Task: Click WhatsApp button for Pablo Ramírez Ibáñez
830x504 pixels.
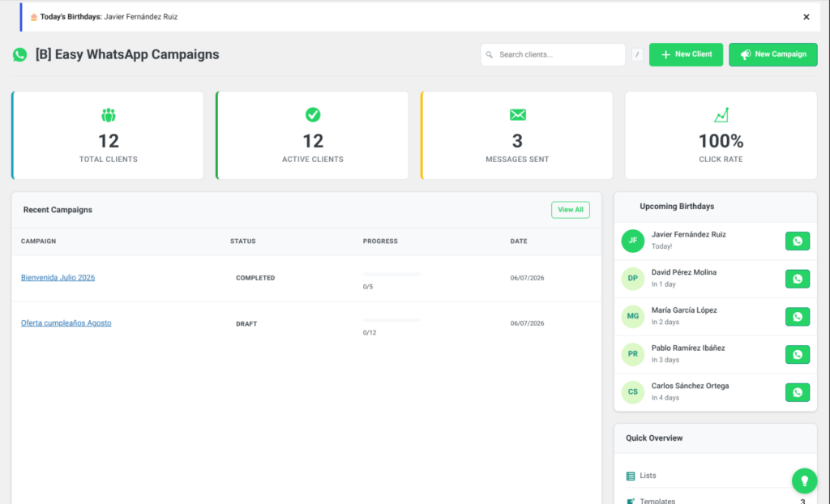Action: tap(798, 355)
